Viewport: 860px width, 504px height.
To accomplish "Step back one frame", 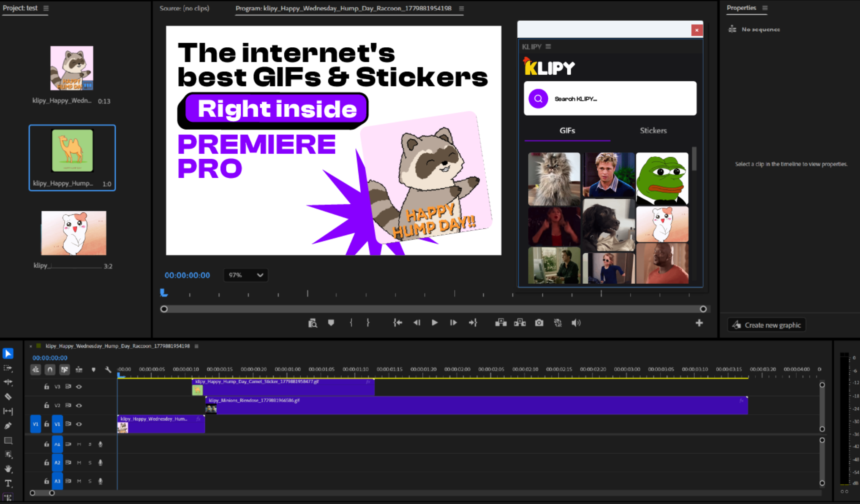I will point(417,323).
